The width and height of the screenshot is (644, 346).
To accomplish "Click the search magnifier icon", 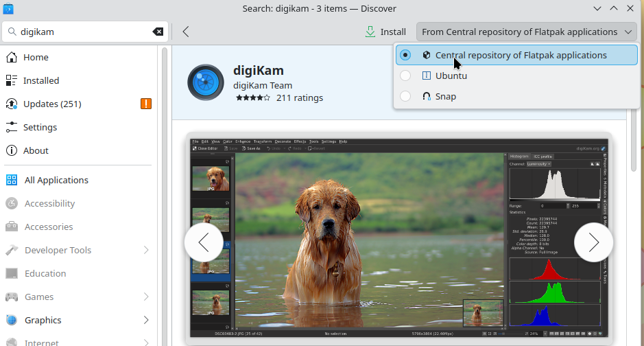I will tap(12, 32).
